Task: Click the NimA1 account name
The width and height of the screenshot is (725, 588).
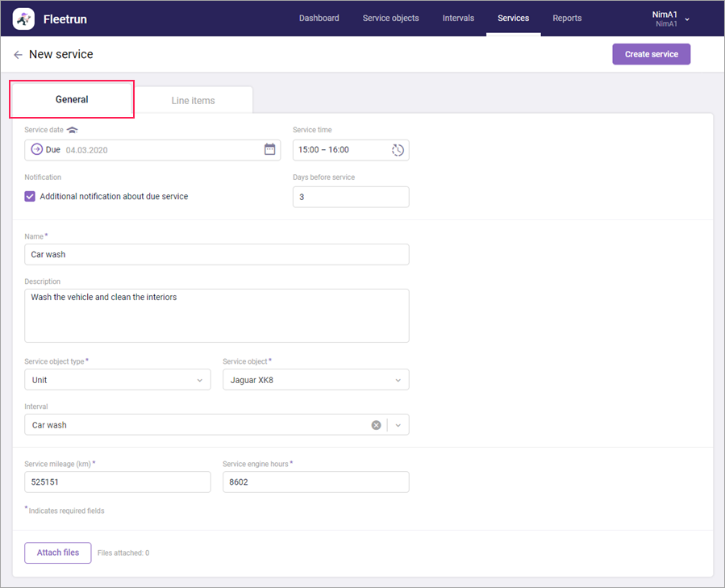Action: click(x=665, y=15)
